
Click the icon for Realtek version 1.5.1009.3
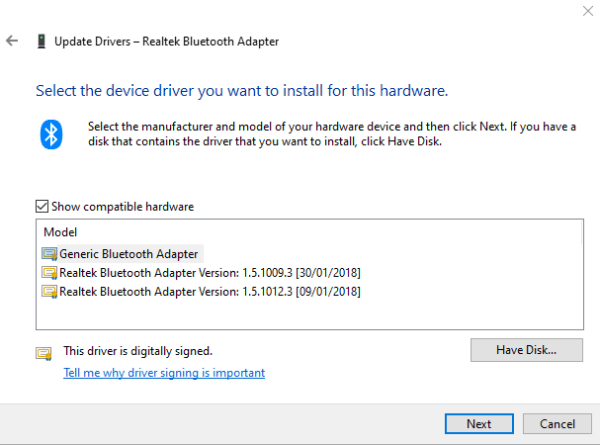[x=49, y=273]
